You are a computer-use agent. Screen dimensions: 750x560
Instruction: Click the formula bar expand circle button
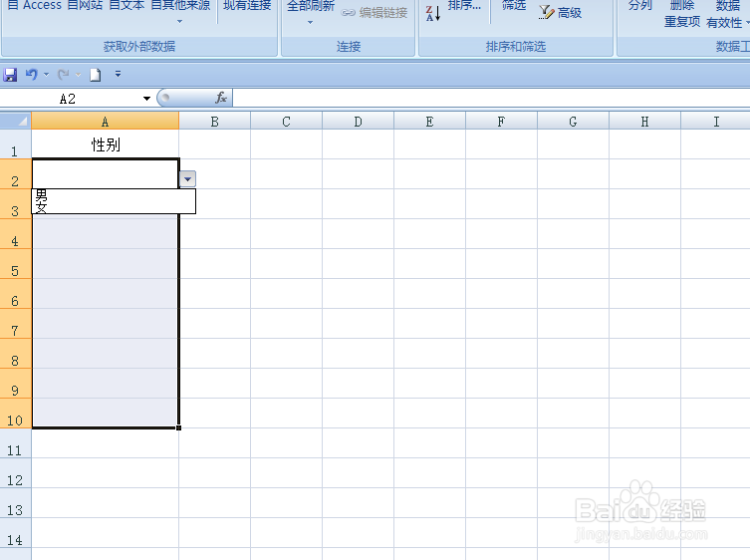coord(165,98)
